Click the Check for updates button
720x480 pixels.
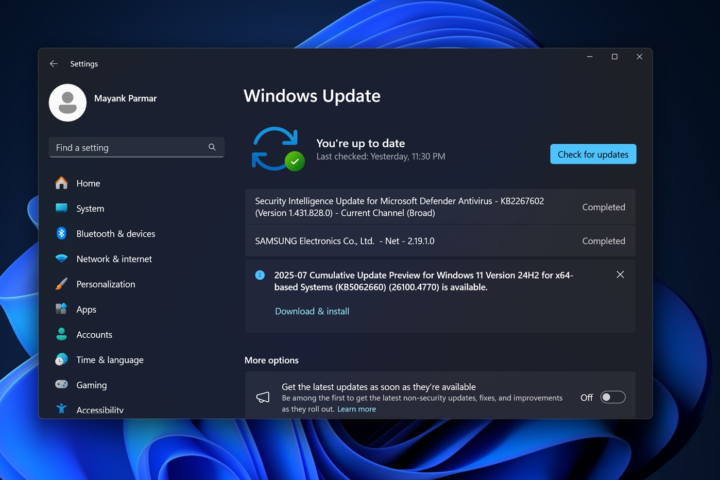[593, 154]
